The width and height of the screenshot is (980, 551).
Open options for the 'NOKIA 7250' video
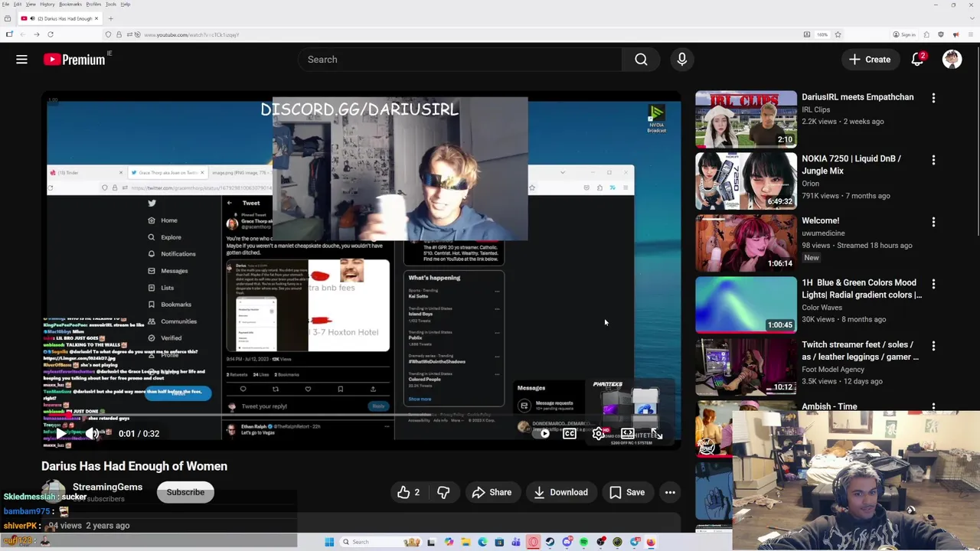click(933, 160)
